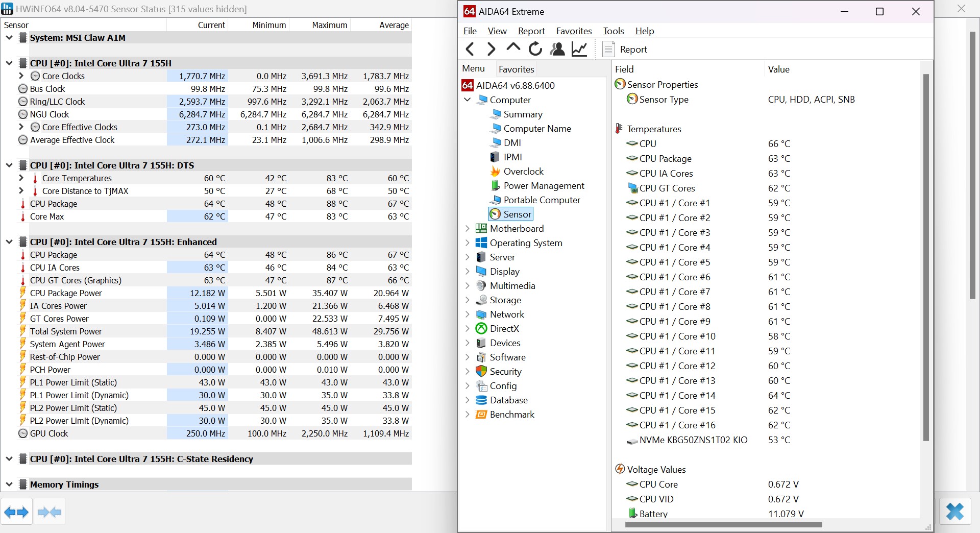
Task: Click the AIDA64 v6.88.6400 root icon
Action: pyautogui.click(x=468, y=85)
